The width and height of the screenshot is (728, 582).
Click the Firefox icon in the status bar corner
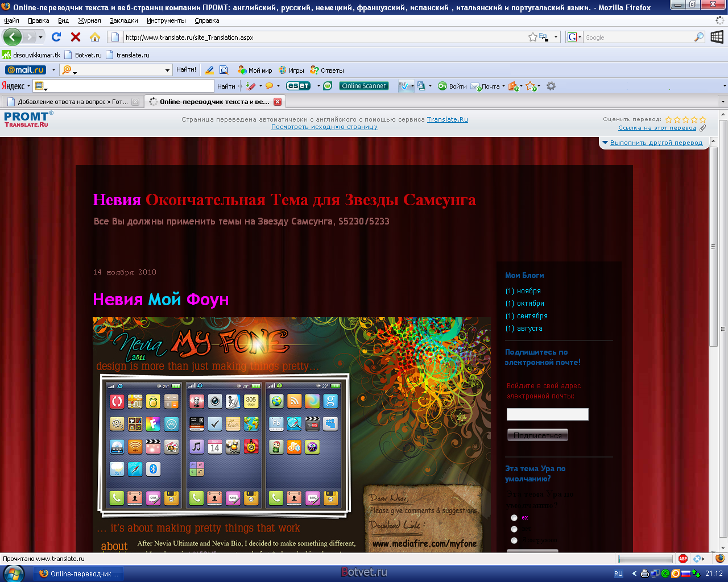[720, 559]
